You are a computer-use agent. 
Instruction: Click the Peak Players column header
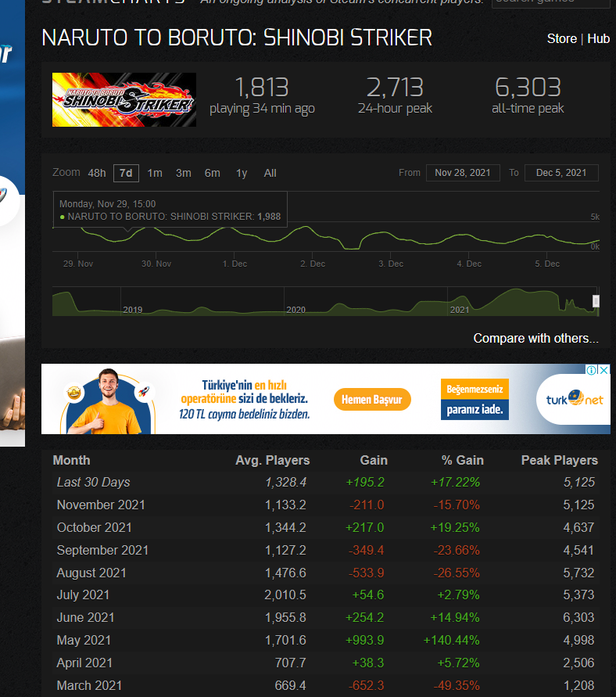559,461
